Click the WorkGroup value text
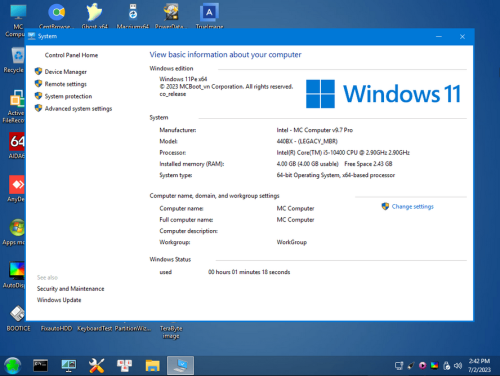 (292, 242)
